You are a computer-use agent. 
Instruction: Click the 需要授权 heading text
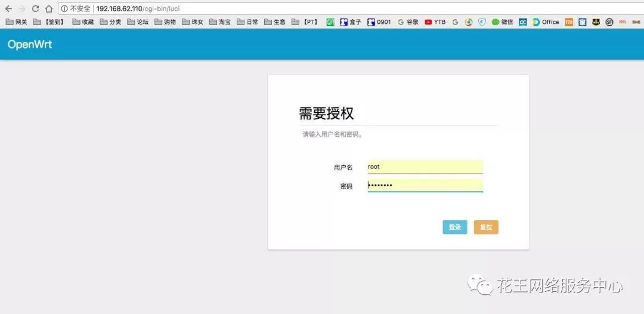[x=326, y=113]
